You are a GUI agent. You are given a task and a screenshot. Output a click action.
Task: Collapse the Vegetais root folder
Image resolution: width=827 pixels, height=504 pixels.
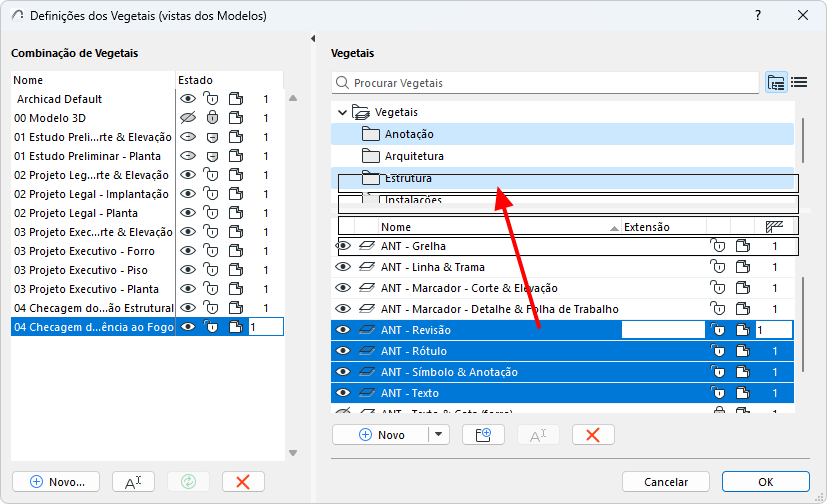pyautogui.click(x=342, y=112)
